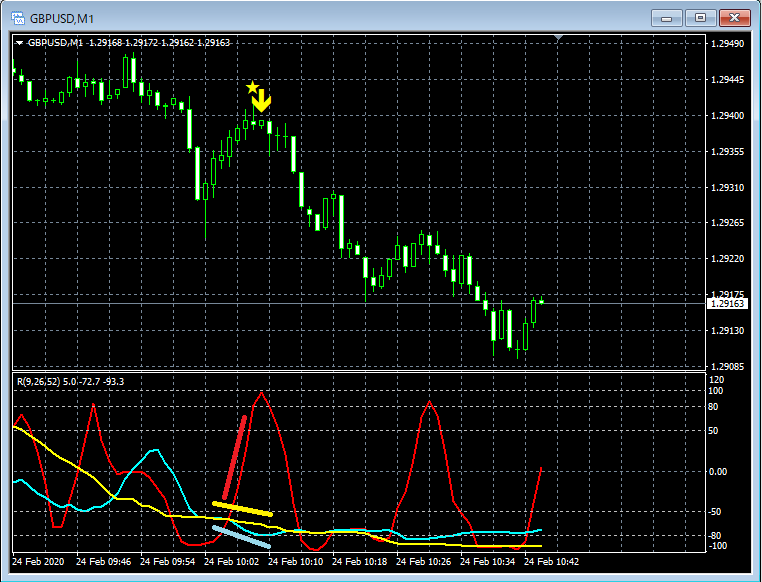Viewport: 762px width, 582px height.
Task: Close the GBPUSD,M1 chart window
Action: coord(735,18)
